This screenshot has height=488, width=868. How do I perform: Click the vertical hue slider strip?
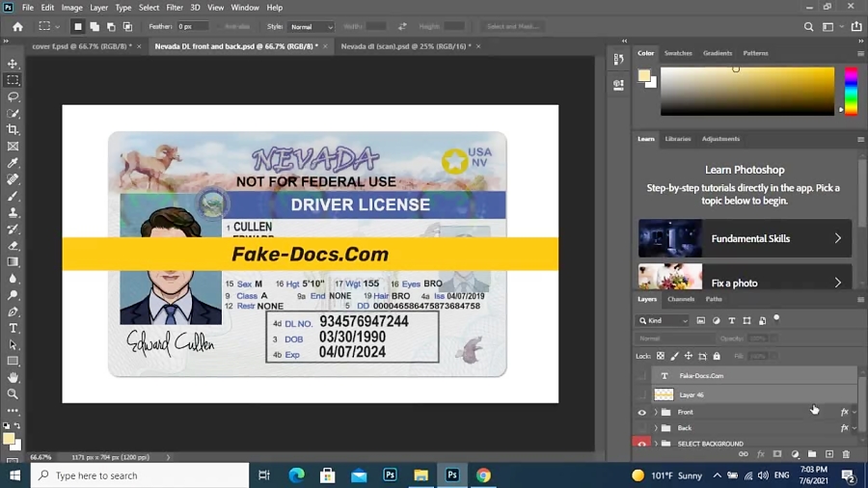[x=851, y=91]
